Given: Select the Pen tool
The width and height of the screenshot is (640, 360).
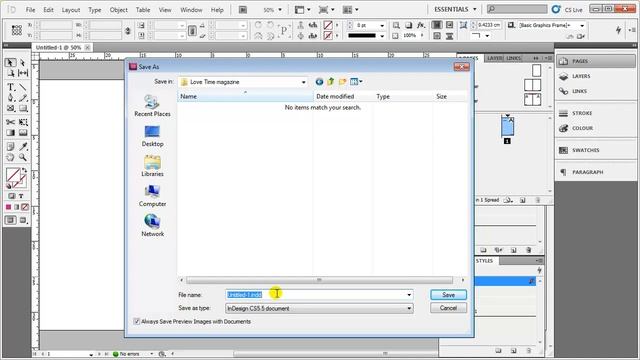Looking at the screenshot, I should pyautogui.click(x=11, y=98).
